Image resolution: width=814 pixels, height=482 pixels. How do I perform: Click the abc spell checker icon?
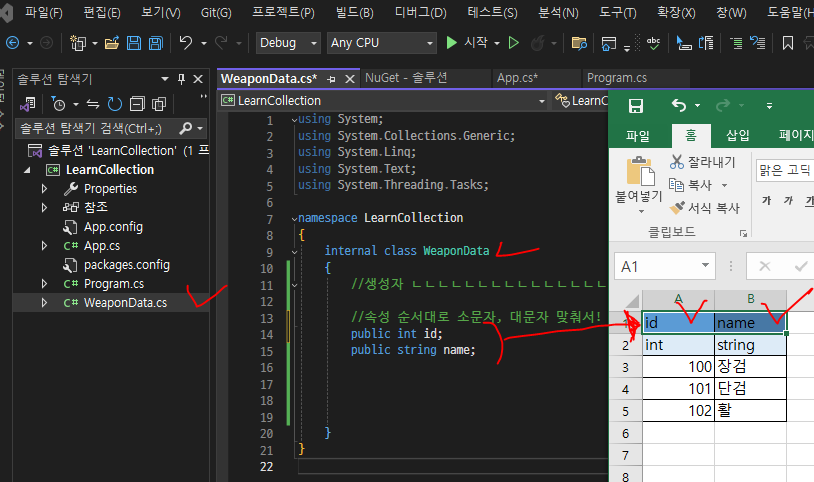tap(654, 43)
